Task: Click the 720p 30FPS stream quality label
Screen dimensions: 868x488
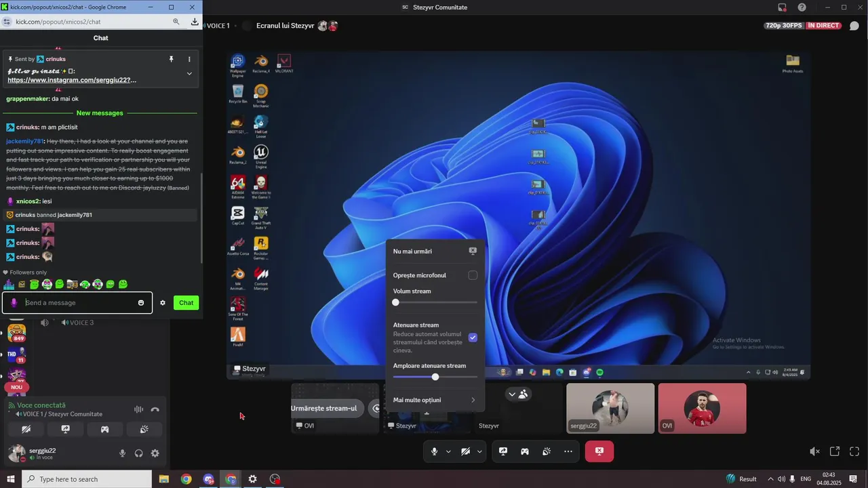Action: [x=783, y=26]
